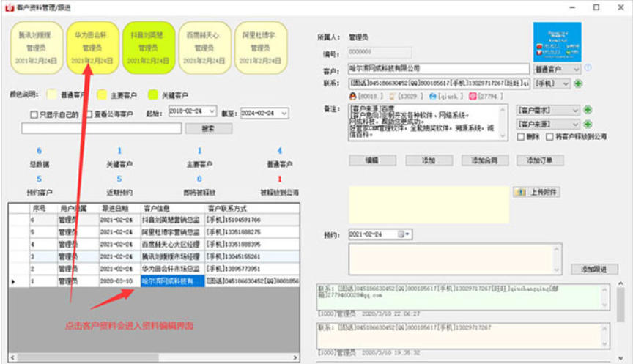Viewport: 633px width, 364px height.
Task: Click the Wangwang contact icon
Action: 433,96
